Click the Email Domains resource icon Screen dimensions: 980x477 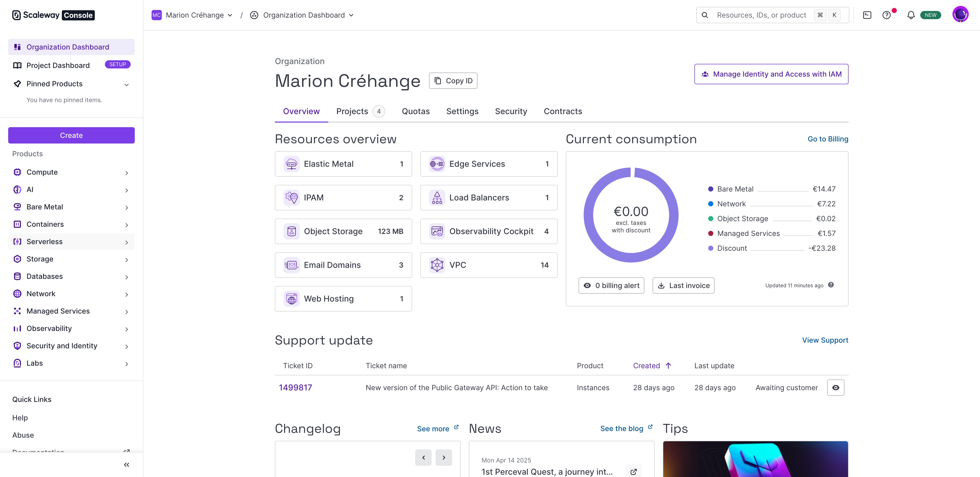pyautogui.click(x=291, y=265)
